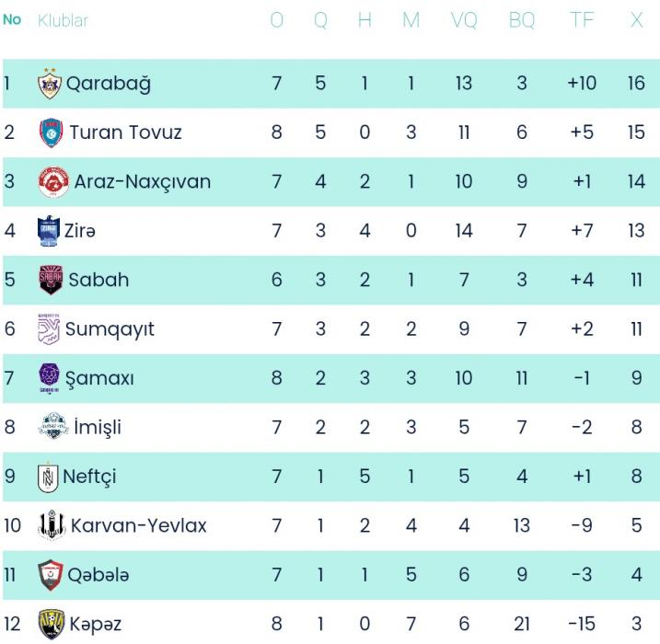The height and width of the screenshot is (644, 660).
Task: Click the Kəpəz yellow club logo
Action: [50, 624]
